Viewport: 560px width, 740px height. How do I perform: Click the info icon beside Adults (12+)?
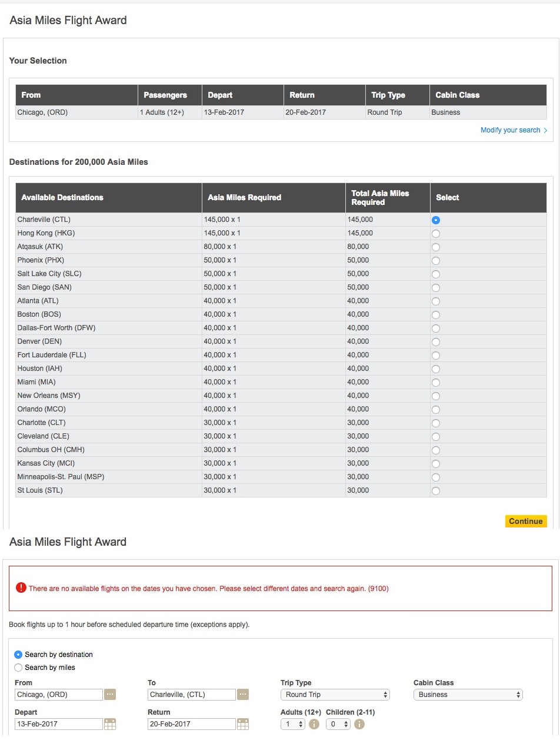pos(314,724)
